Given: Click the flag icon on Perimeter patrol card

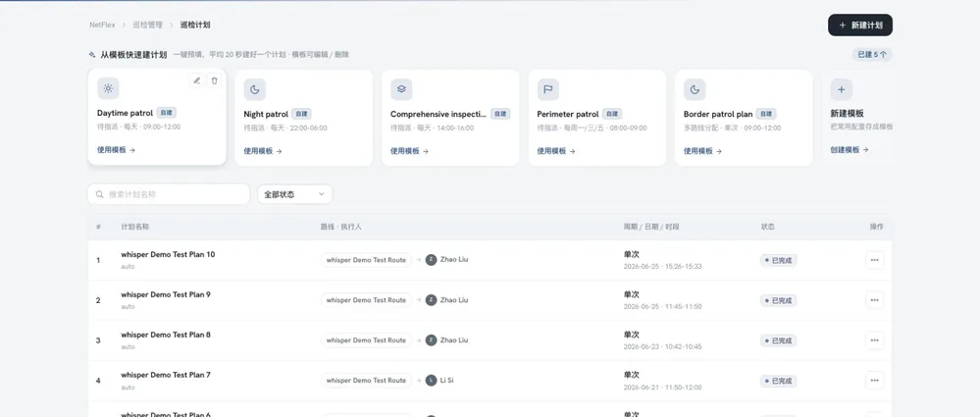Looking at the screenshot, I should pyautogui.click(x=548, y=89).
